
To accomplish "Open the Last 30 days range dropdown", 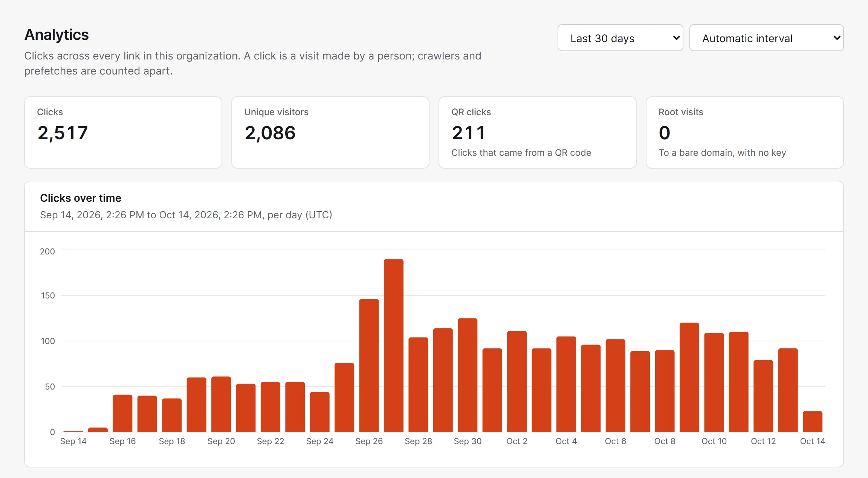I will coord(620,38).
